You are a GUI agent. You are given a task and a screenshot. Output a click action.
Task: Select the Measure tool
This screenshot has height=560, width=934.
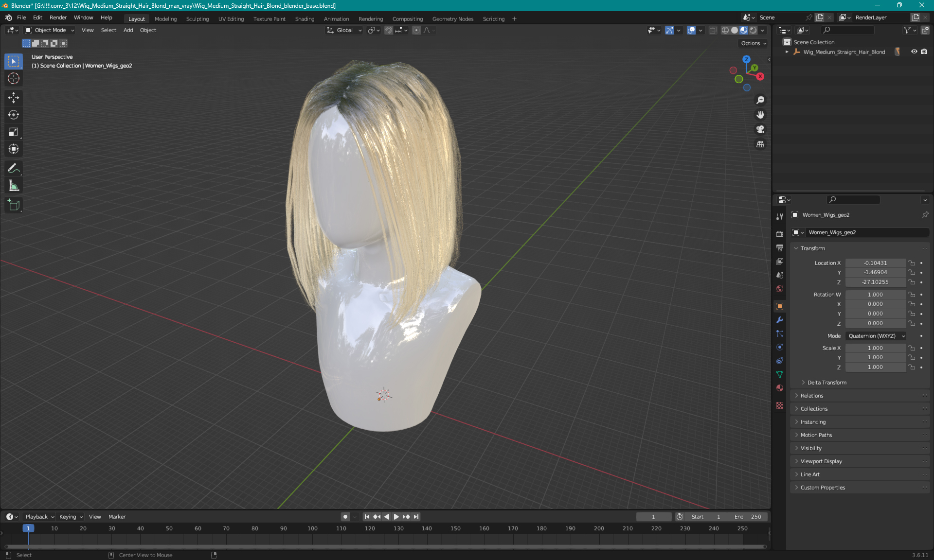(14, 186)
